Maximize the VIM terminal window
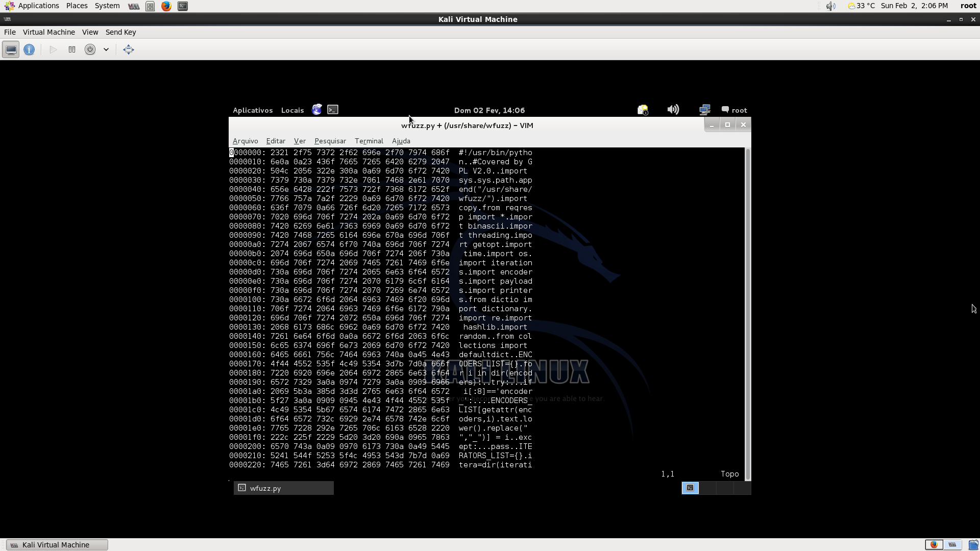This screenshot has width=980, height=551. 727,125
